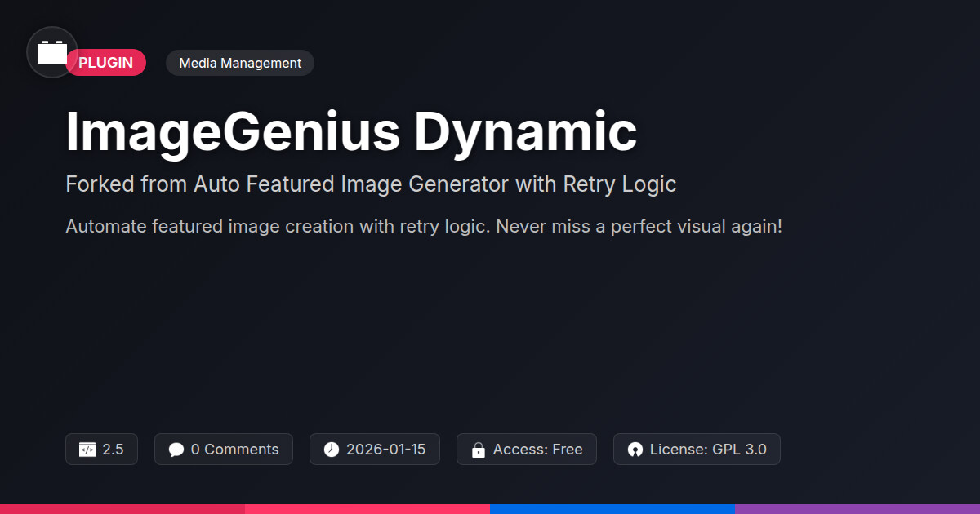The image size is (980, 514).
Task: Click the 2.5 version number
Action: (113, 450)
